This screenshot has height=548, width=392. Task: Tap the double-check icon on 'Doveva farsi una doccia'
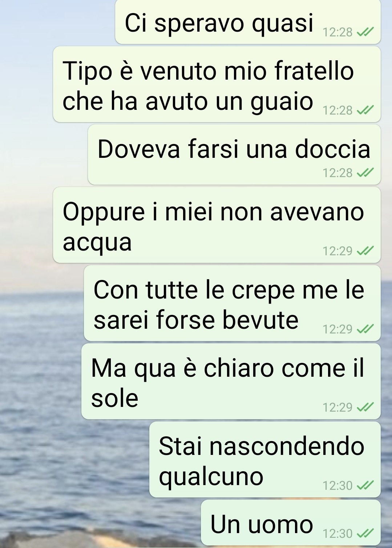pyautogui.click(x=365, y=173)
